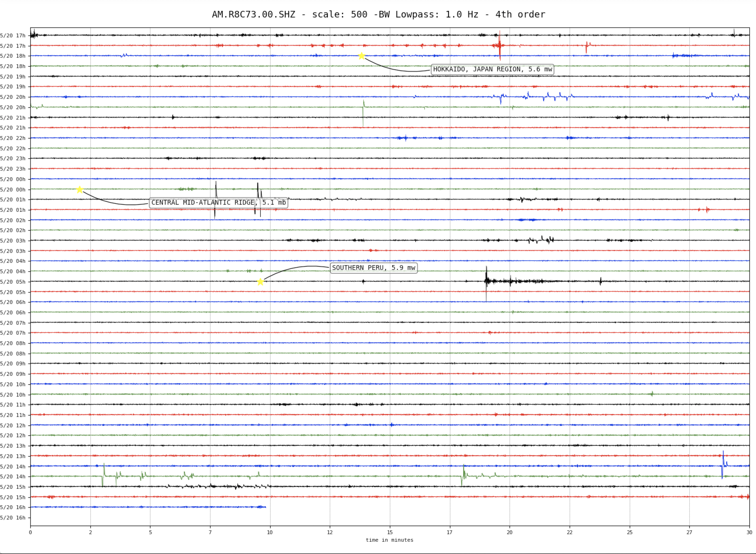Click x-axis tick label '0'
Screen dimensions: 756x554
pyautogui.click(x=31, y=532)
